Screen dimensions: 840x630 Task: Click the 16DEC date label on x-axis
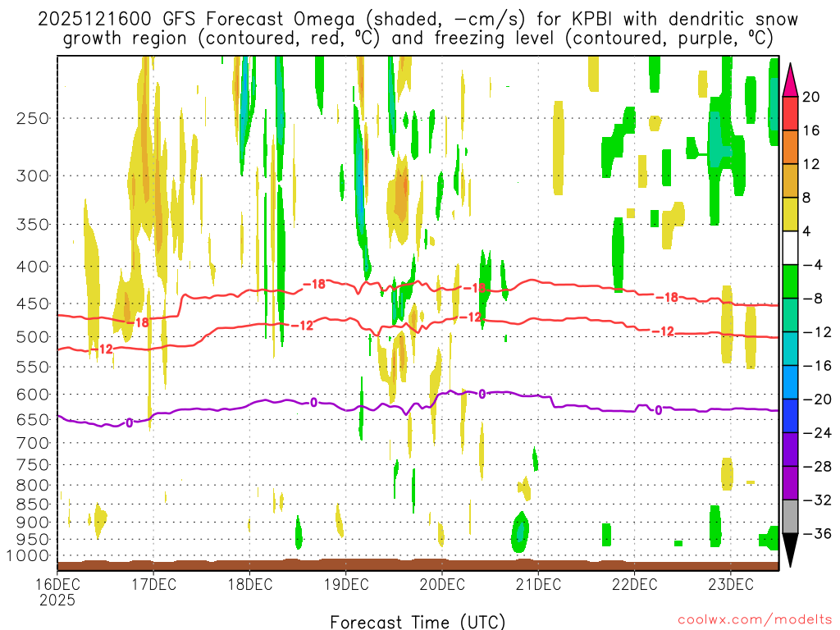57,584
